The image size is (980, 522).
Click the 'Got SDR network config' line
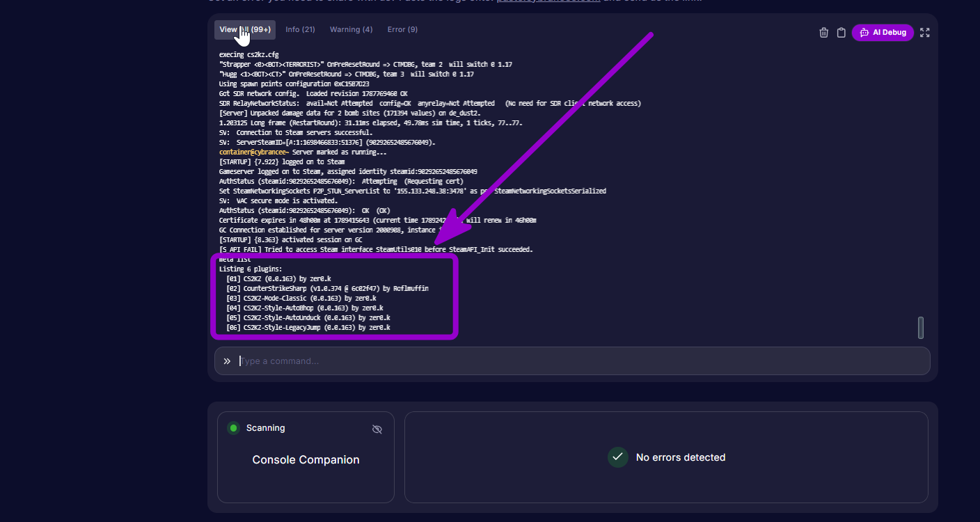(313, 93)
